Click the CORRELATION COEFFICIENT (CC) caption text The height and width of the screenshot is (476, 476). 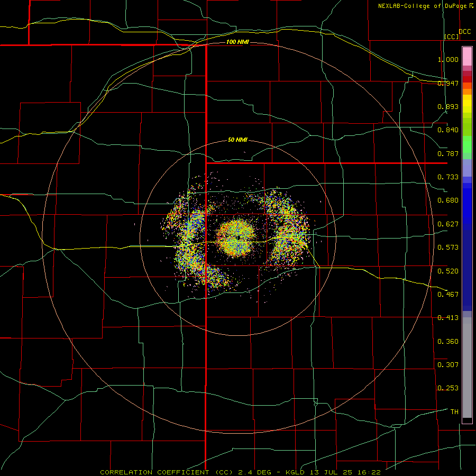[167, 472]
